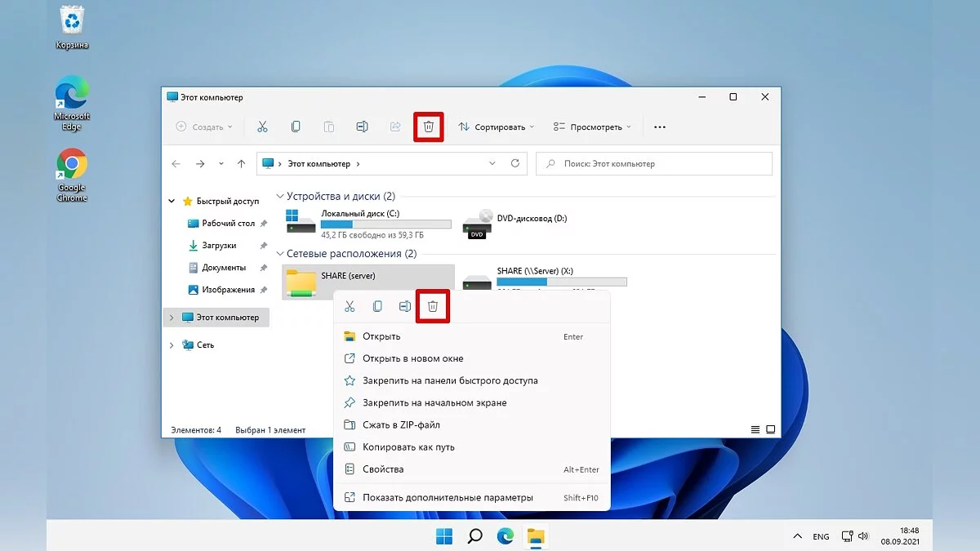
Task: Click the Delete trash icon in Explorer toolbar
Action: point(428,127)
